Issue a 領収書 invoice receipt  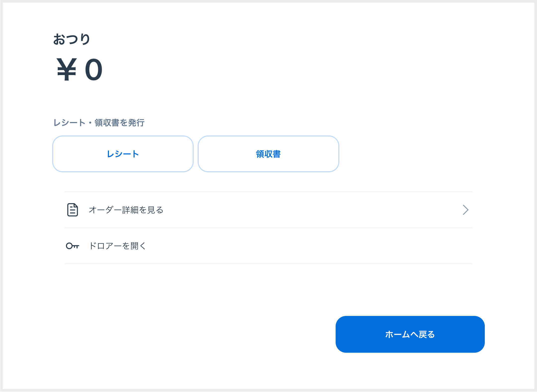(x=268, y=154)
